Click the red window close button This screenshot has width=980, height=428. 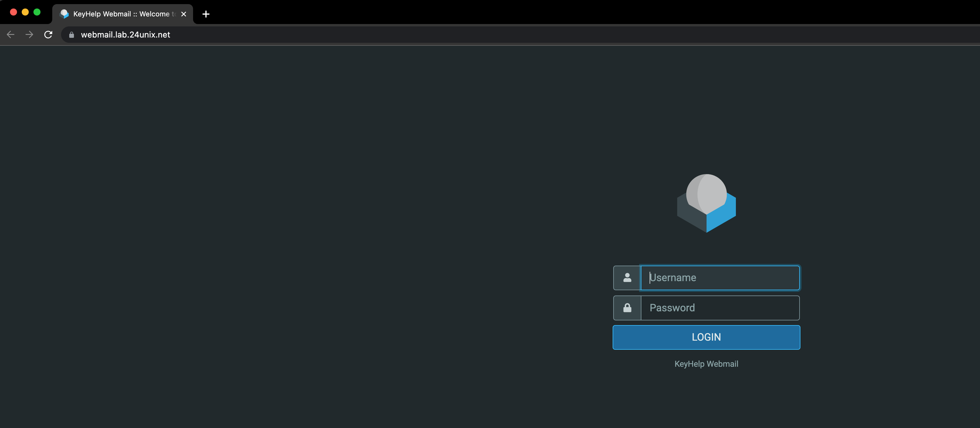[x=13, y=12]
